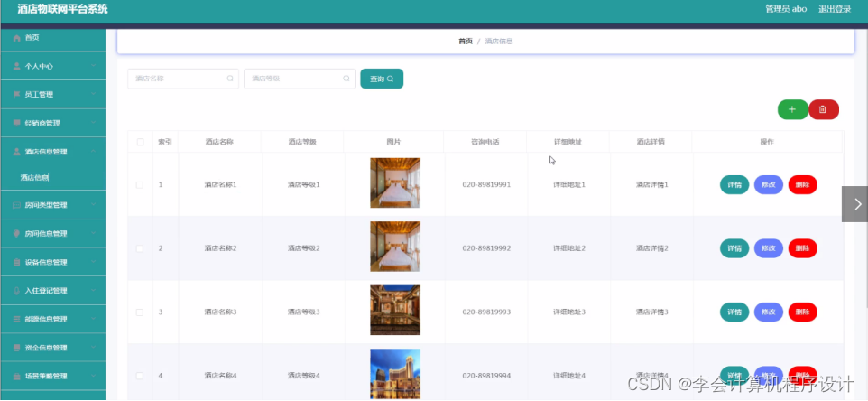
Task: Click the 查询 search button
Action: coord(382,79)
